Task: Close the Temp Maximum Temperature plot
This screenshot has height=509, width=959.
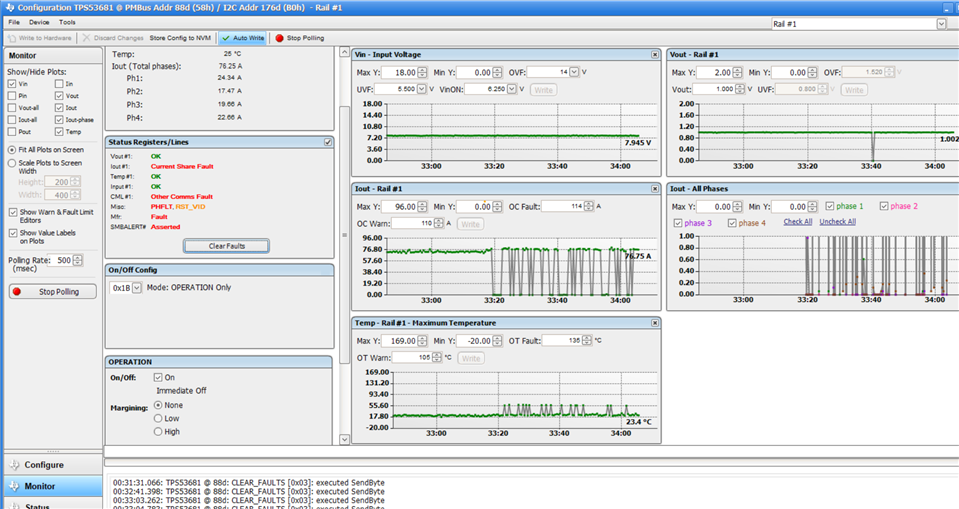Action: [x=655, y=322]
